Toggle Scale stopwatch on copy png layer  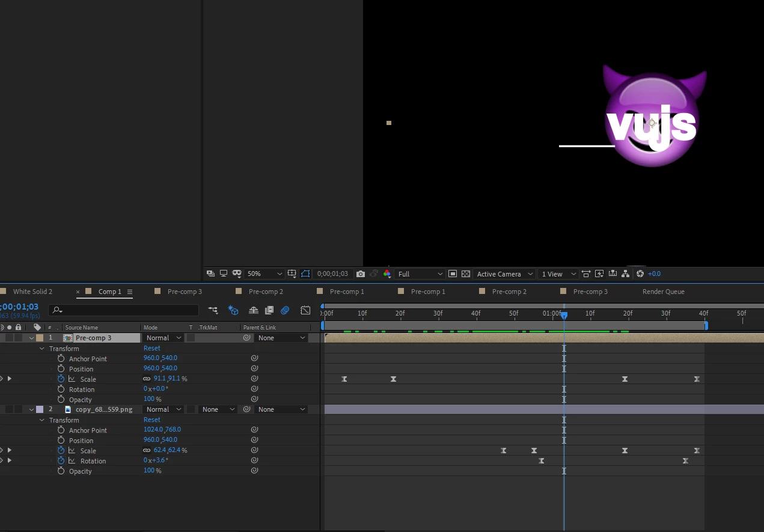coord(61,450)
